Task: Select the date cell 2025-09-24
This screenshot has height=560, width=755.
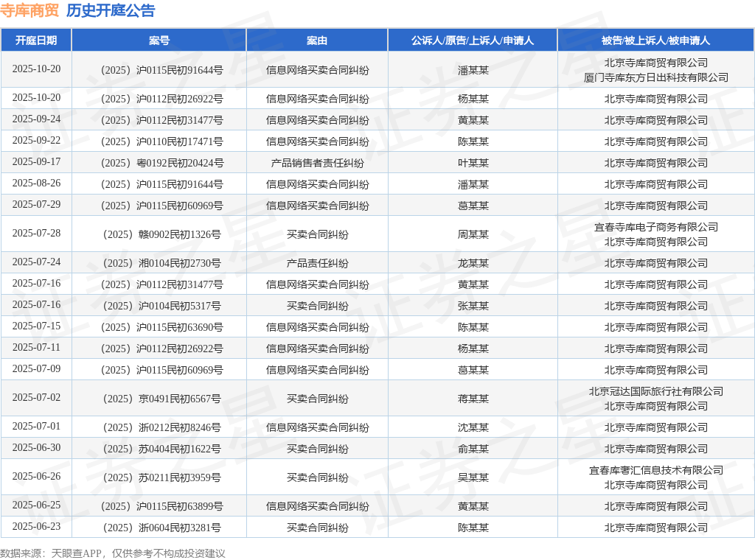Action: pyautogui.click(x=37, y=119)
